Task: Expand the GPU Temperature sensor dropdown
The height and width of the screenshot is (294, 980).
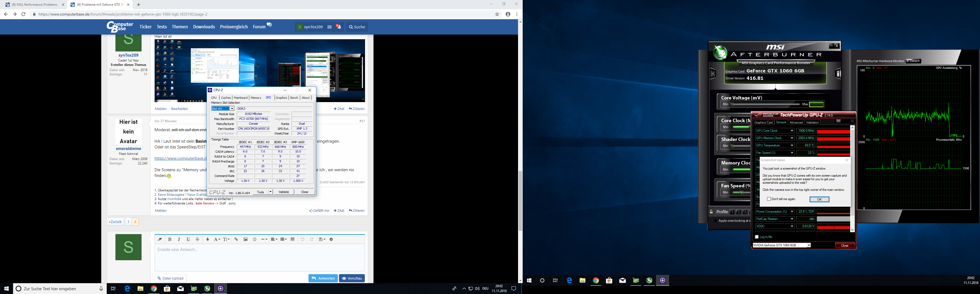Action: [792, 145]
